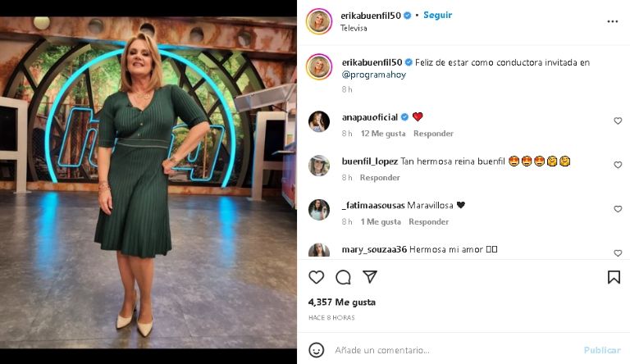Like anapauoficial's comment

(618, 121)
